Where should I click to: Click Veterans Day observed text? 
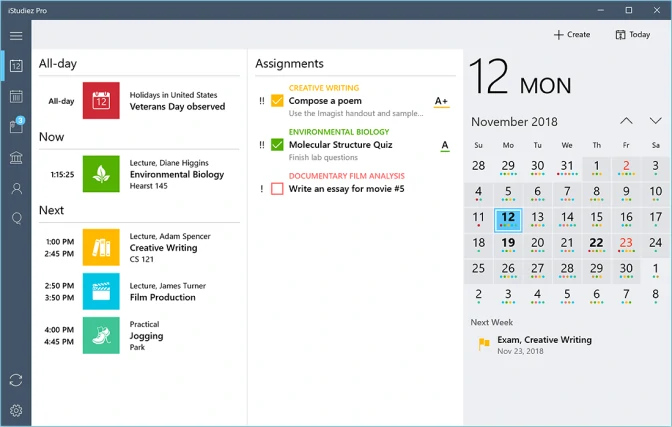point(177,107)
